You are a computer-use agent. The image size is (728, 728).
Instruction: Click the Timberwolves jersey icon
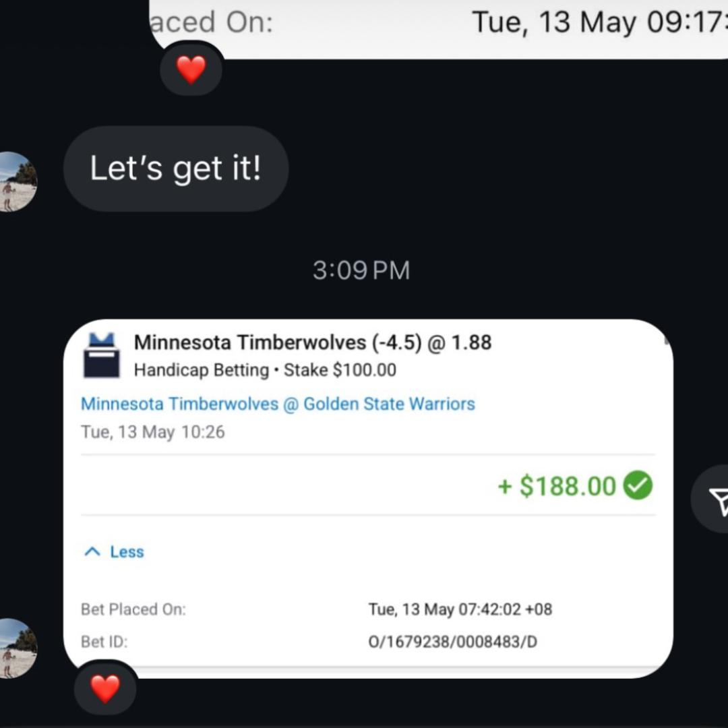101,355
